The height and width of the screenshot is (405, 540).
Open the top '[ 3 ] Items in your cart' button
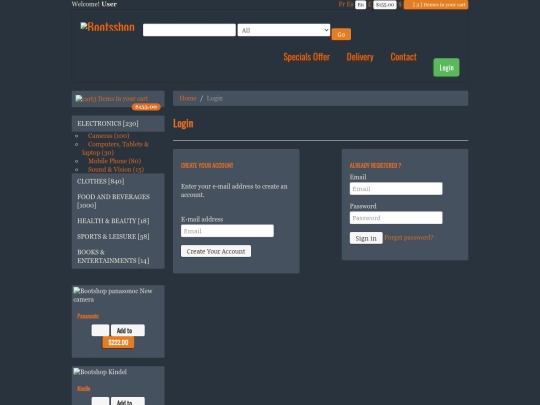click(x=436, y=5)
